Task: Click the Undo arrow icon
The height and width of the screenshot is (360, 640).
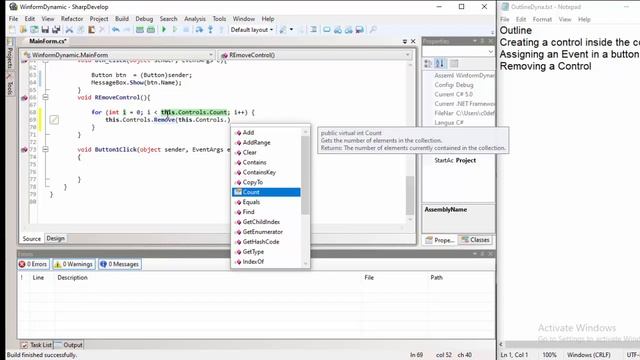Action: pos(116,29)
